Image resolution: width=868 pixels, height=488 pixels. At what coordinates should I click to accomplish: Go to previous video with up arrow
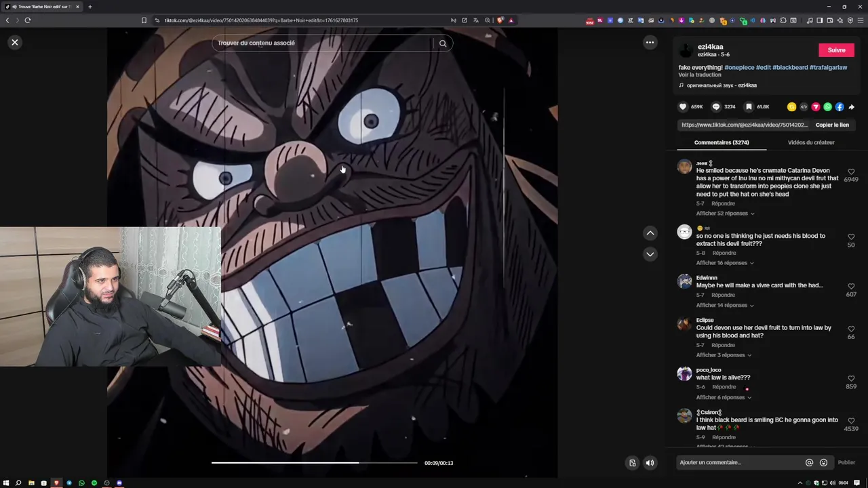pyautogui.click(x=650, y=233)
